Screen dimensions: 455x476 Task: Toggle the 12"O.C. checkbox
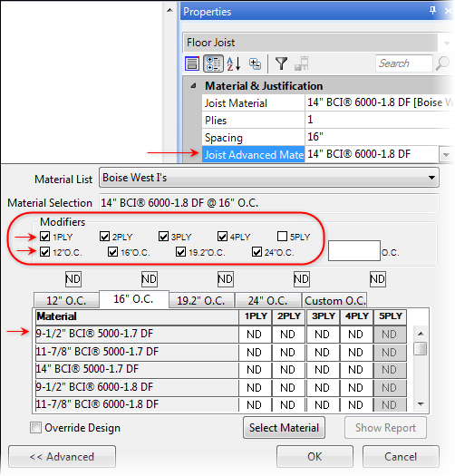point(45,252)
